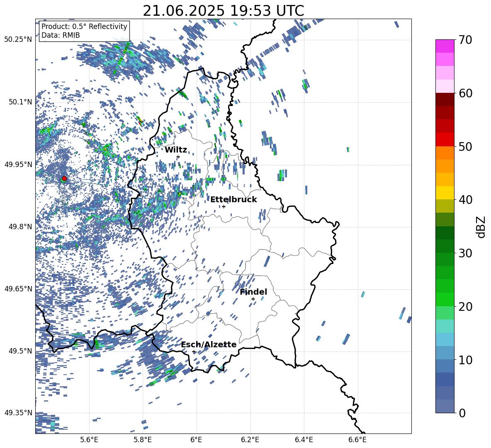This screenshot has width=491, height=448.
Task: Click the Ettelbruck station cross marker
Action: click(x=224, y=206)
